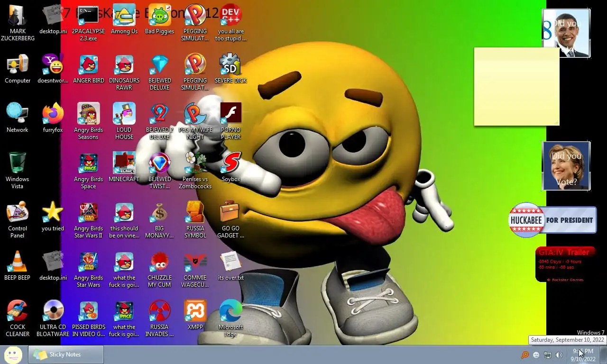Image resolution: width=607 pixels, height=364 pixels.
Task: Click the Huckabee For President gadget
Action: (x=552, y=220)
